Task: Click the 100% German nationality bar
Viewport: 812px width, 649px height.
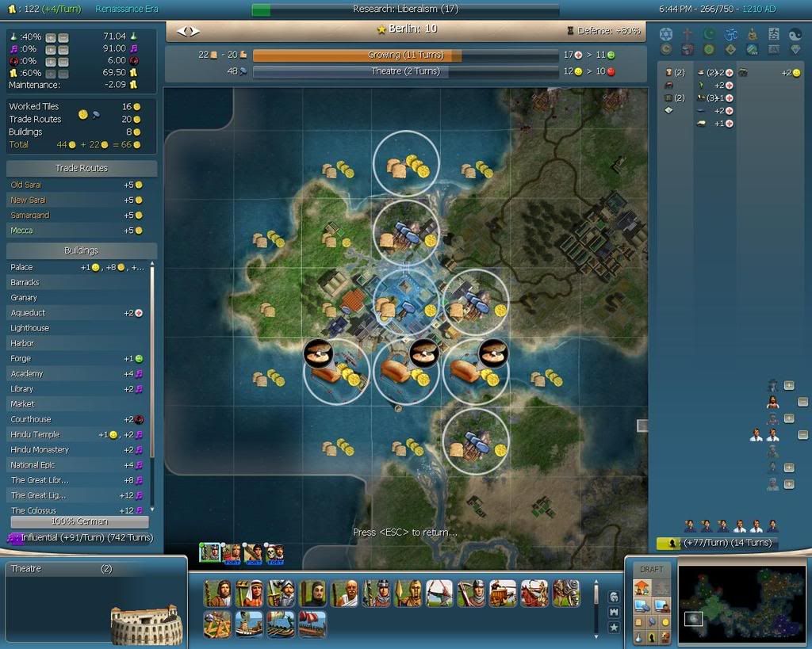Action: pyautogui.click(x=79, y=521)
